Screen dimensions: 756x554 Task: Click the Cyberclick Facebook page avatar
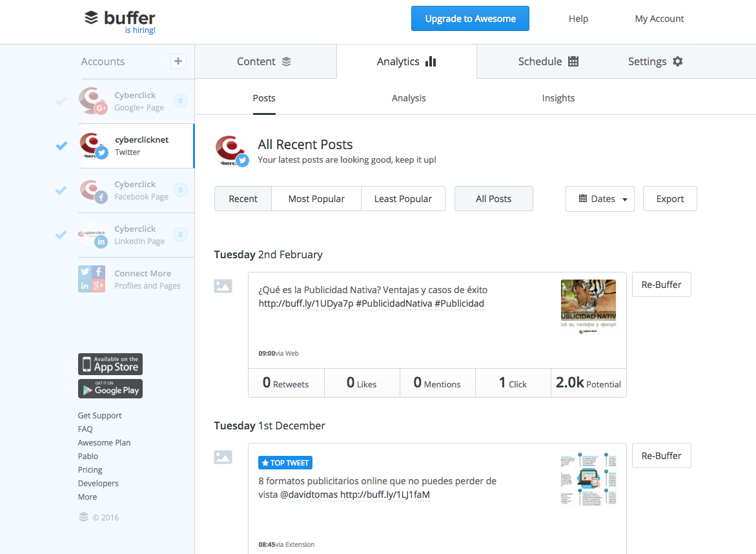coord(93,190)
